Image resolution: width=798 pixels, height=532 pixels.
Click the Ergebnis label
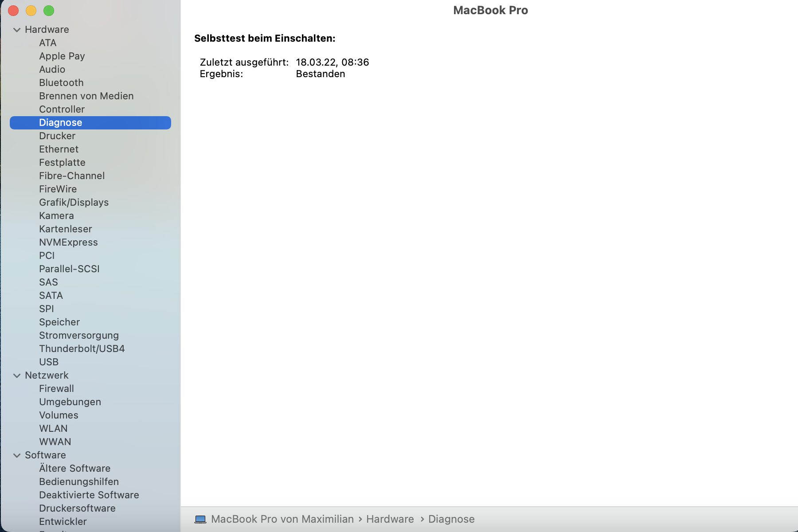(221, 74)
